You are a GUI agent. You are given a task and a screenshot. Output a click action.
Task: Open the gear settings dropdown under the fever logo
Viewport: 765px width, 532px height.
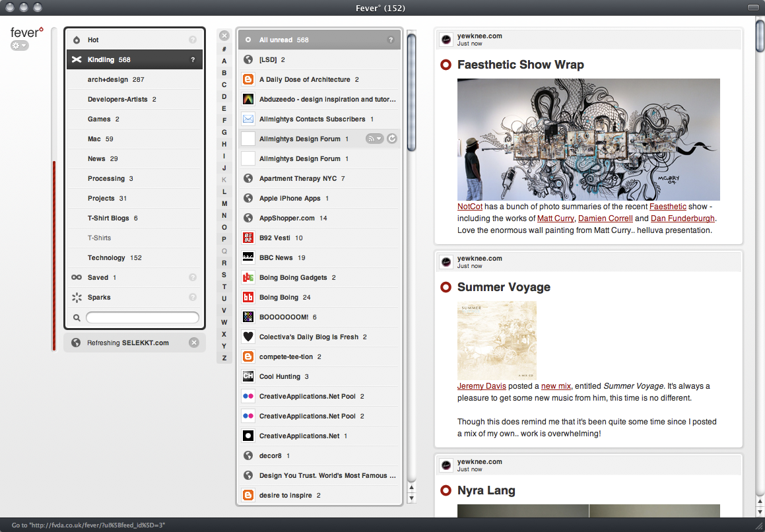click(x=19, y=44)
